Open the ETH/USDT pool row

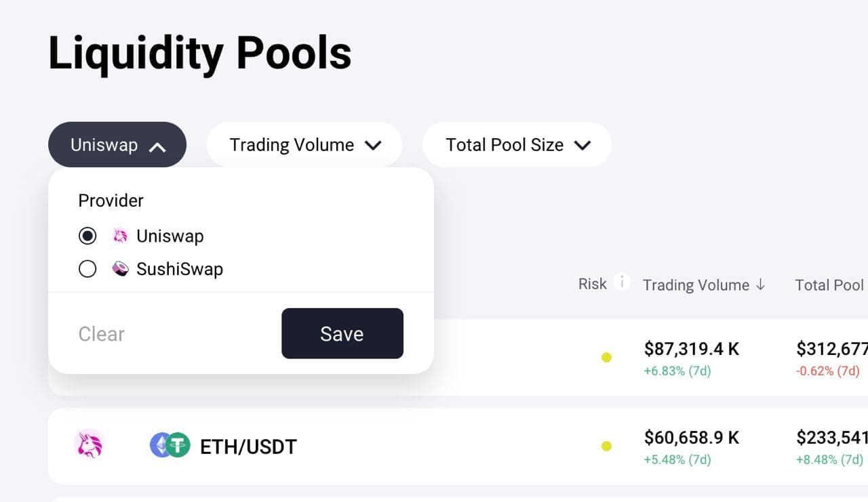pyautogui.click(x=248, y=446)
